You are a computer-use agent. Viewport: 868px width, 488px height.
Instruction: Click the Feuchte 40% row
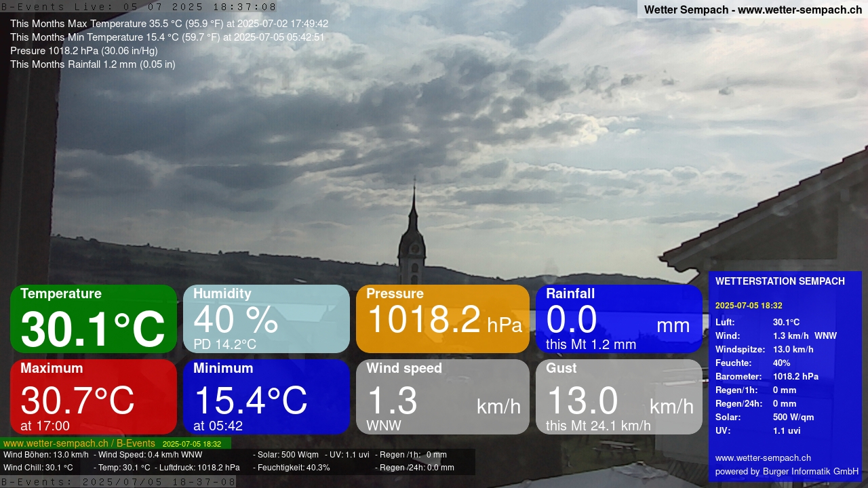pyautogui.click(x=753, y=363)
